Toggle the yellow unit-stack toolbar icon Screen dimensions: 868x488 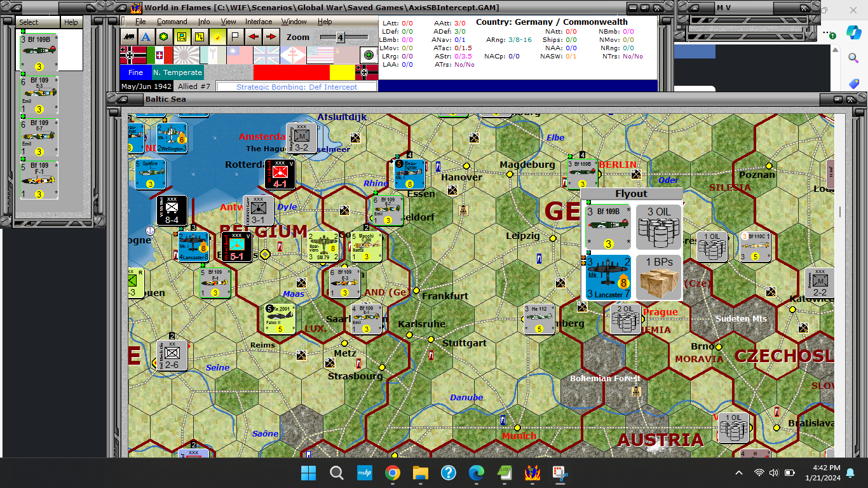[182, 37]
